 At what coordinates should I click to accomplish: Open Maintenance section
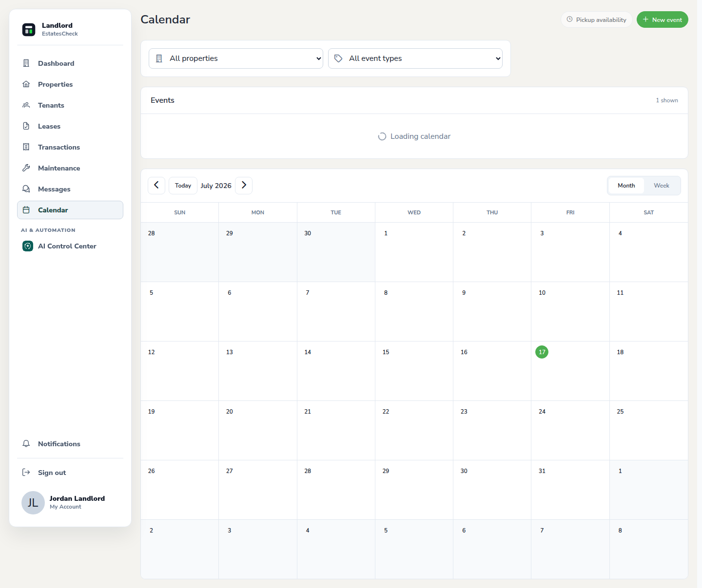tap(70, 168)
